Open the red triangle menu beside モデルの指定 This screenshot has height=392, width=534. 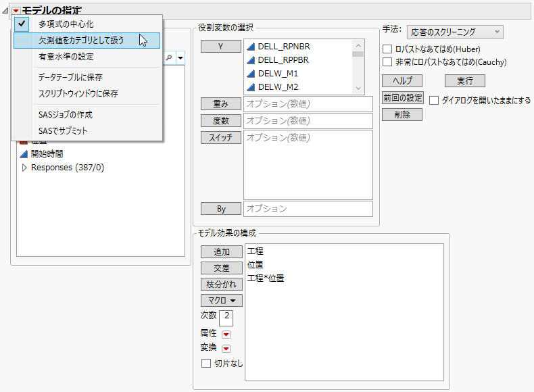click(x=16, y=11)
